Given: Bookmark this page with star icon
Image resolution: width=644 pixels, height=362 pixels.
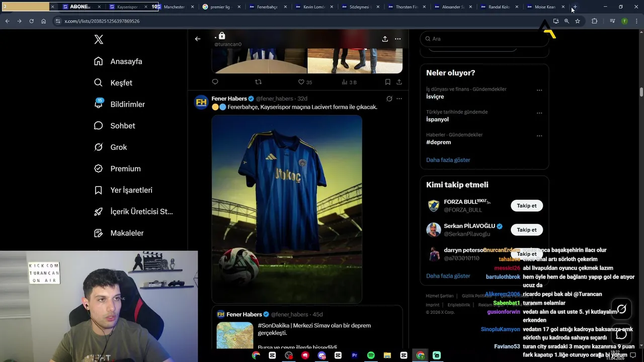Looking at the screenshot, I should (x=578, y=21).
